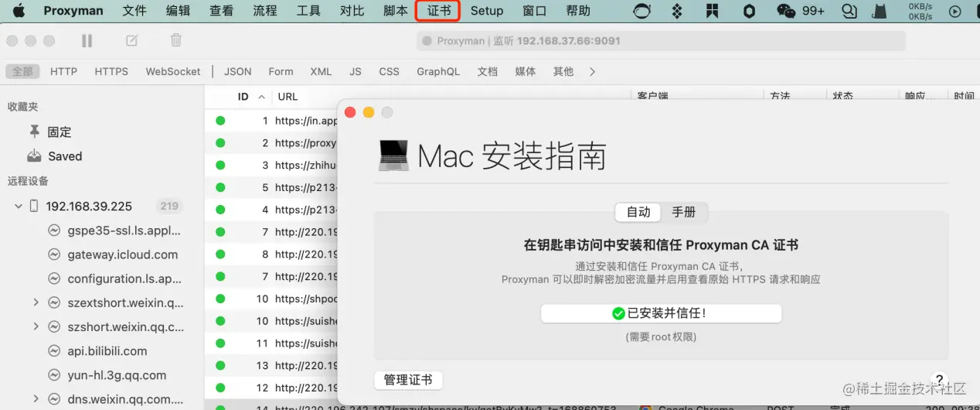Select request row 3 https://zhihu
The image size is (980, 410).
(x=271, y=165)
